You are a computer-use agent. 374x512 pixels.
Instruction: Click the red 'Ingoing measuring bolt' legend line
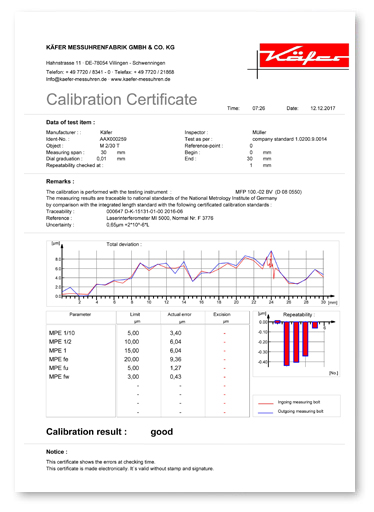click(x=266, y=403)
